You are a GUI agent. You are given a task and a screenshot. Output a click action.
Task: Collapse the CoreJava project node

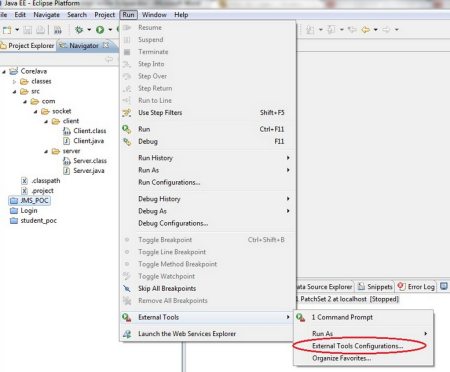click(4, 72)
